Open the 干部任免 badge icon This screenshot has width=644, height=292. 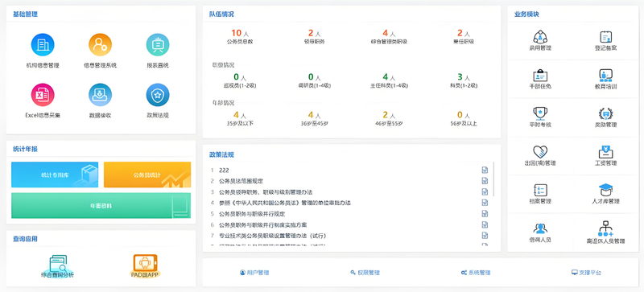[x=540, y=75]
